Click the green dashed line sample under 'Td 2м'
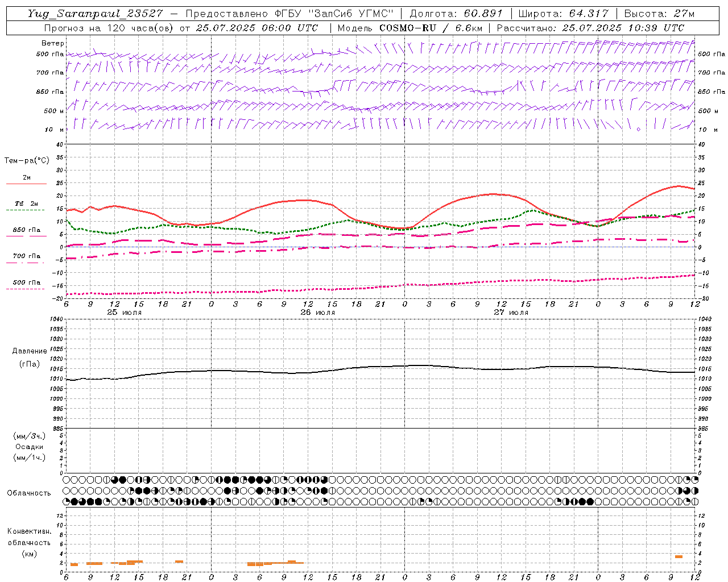The image size is (728, 582). pos(25,210)
